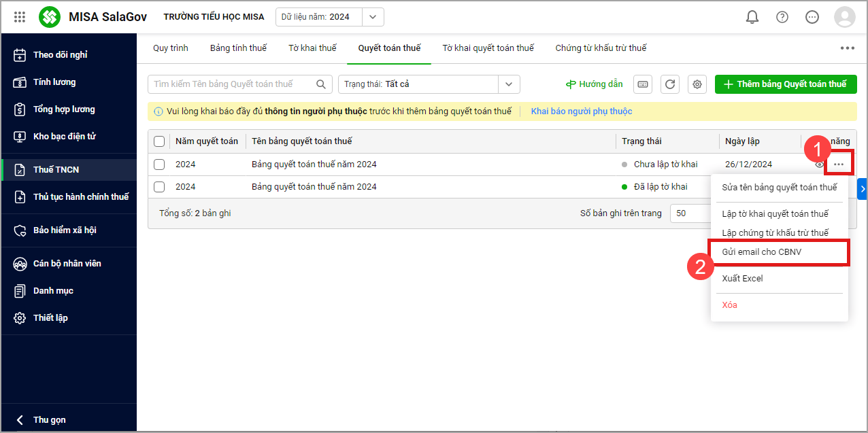The height and width of the screenshot is (433, 868).
Task: View the first row using the eye icon
Action: click(819, 164)
